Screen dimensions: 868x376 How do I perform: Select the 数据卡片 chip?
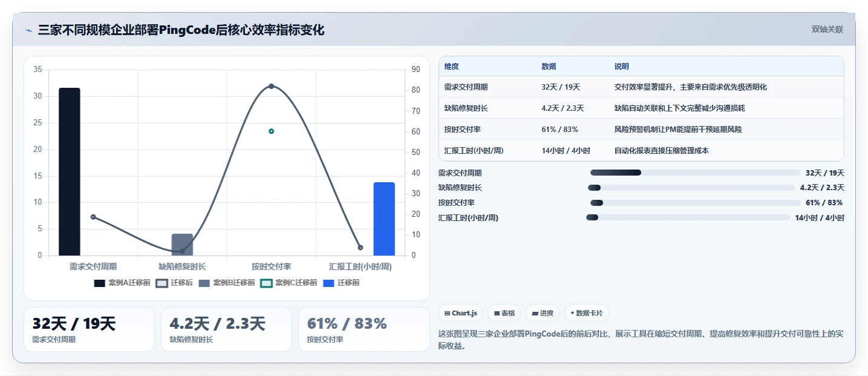[x=587, y=313]
